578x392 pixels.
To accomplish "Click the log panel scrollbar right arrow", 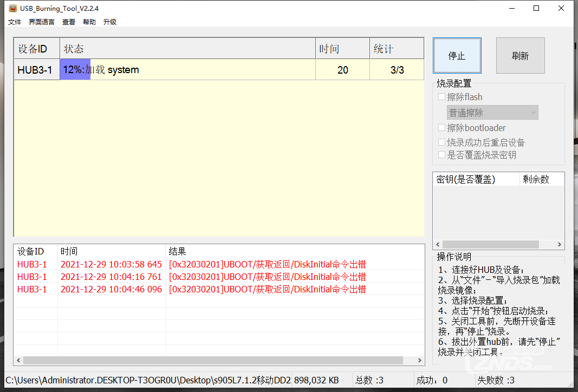I will point(420,360).
